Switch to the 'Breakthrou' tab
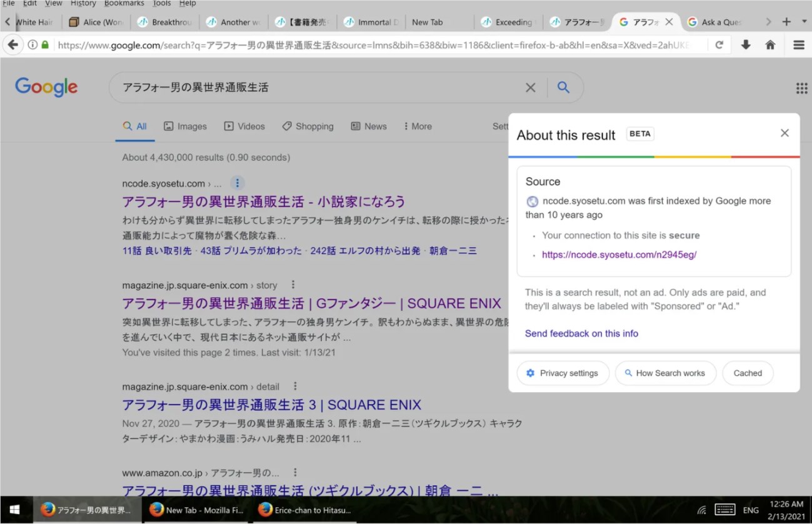 coord(165,22)
